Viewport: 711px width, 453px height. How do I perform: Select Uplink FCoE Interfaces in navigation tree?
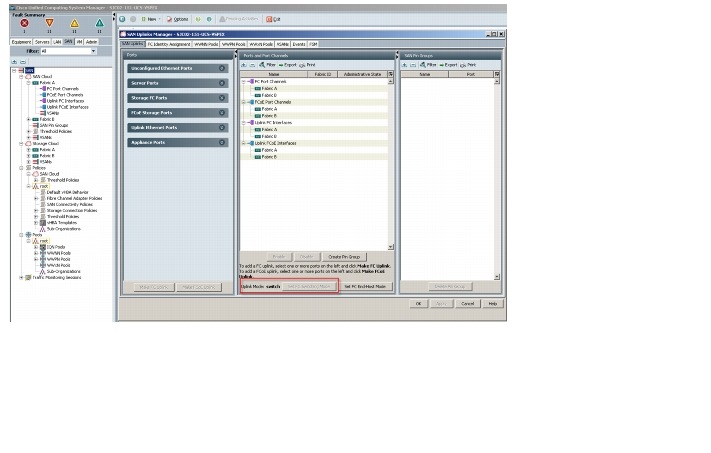click(x=68, y=107)
